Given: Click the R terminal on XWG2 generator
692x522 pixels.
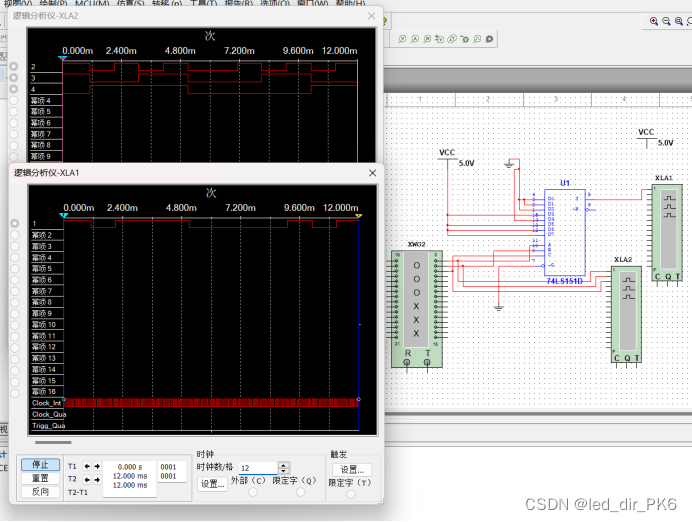Looking at the screenshot, I should pos(407,362).
